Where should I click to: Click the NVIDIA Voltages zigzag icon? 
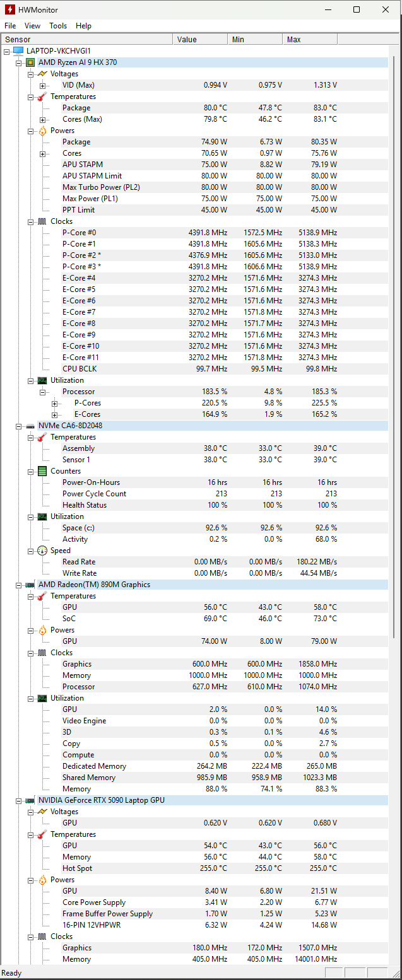(x=42, y=812)
